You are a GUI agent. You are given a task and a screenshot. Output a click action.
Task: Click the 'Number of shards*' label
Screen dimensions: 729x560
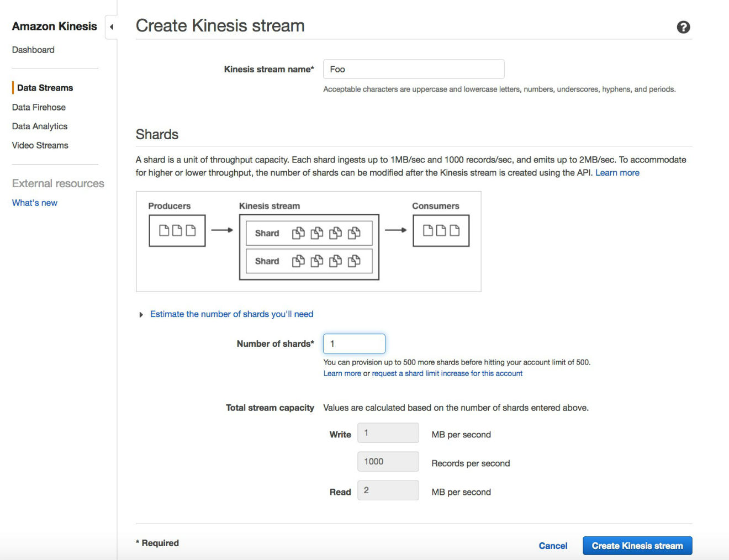pos(275,344)
